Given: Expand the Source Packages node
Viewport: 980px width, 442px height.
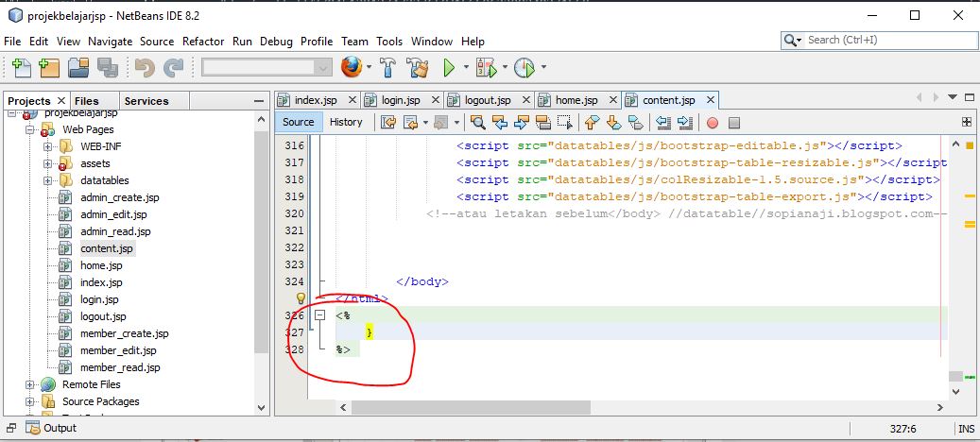Looking at the screenshot, I should click(29, 401).
